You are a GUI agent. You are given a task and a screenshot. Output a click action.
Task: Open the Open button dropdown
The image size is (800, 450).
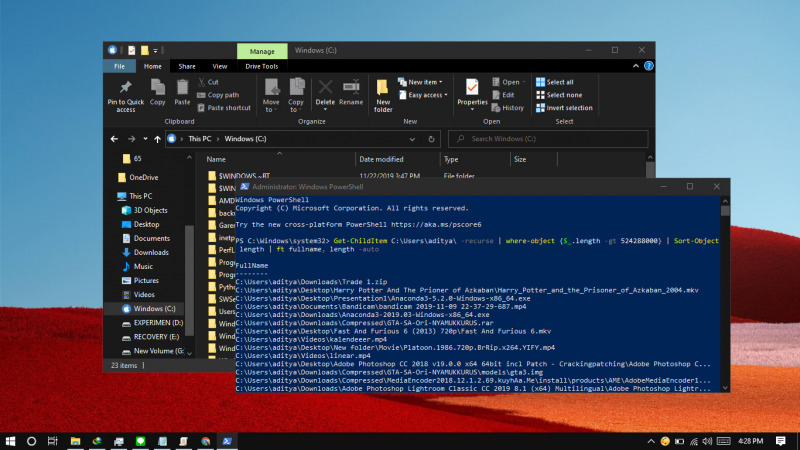(524, 82)
